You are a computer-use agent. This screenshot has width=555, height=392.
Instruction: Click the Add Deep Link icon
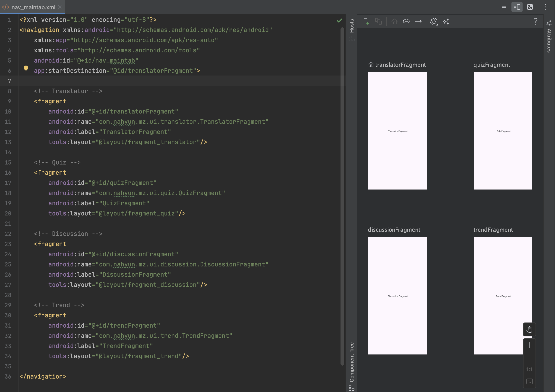point(406,22)
